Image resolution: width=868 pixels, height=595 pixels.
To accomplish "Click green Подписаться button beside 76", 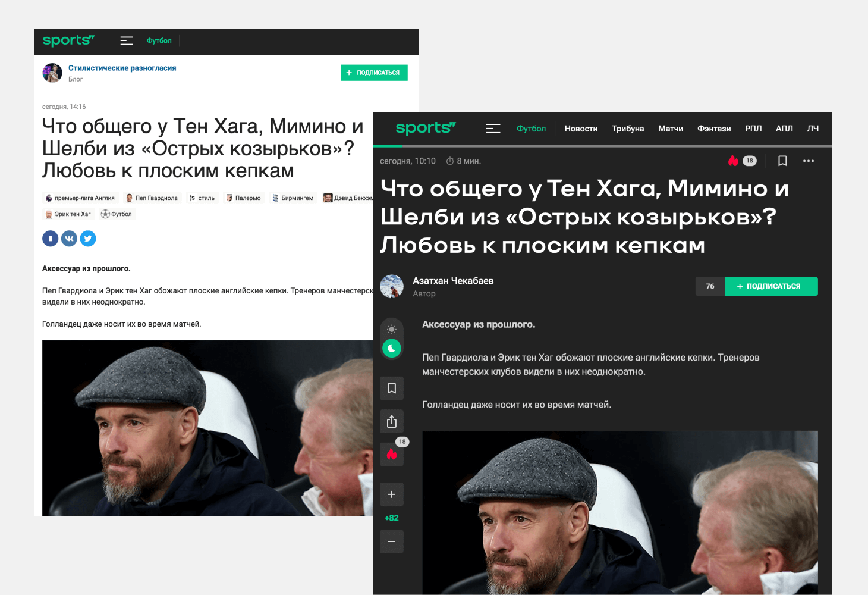I will coord(771,286).
